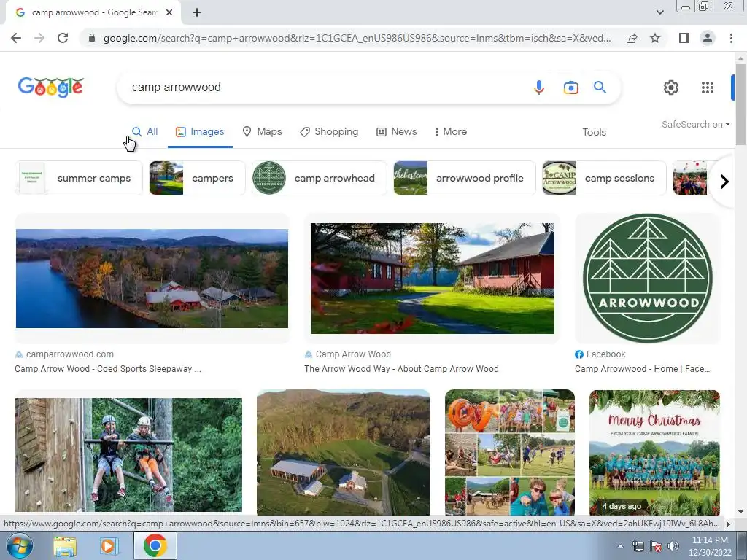The height and width of the screenshot is (560, 747).
Task: Open the aerial lake camp image
Action: (x=152, y=279)
